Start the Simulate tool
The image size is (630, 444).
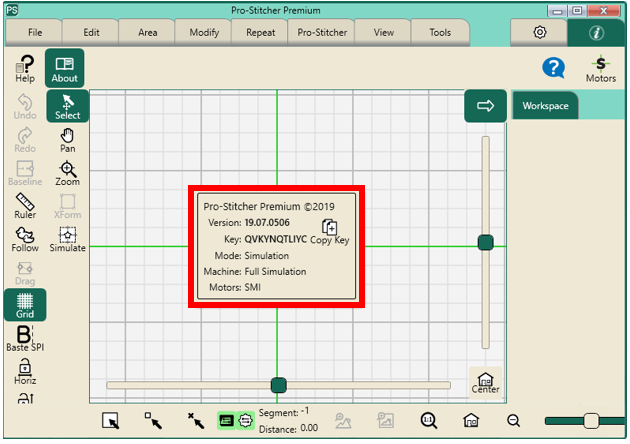(67, 240)
